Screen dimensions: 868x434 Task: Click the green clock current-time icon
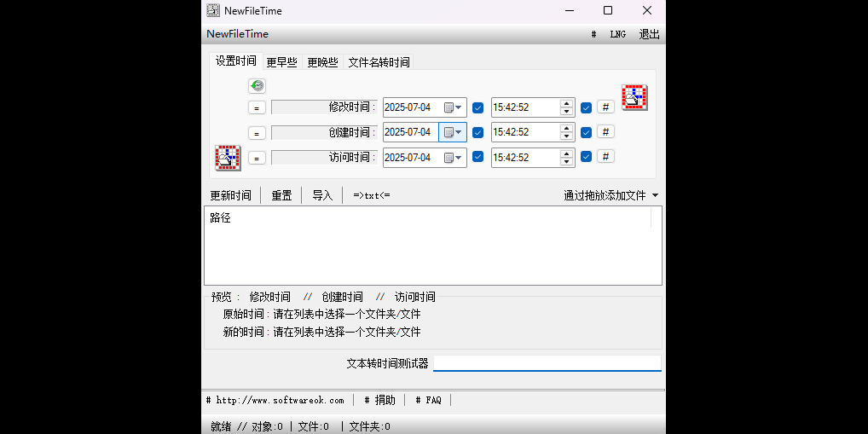click(x=257, y=86)
